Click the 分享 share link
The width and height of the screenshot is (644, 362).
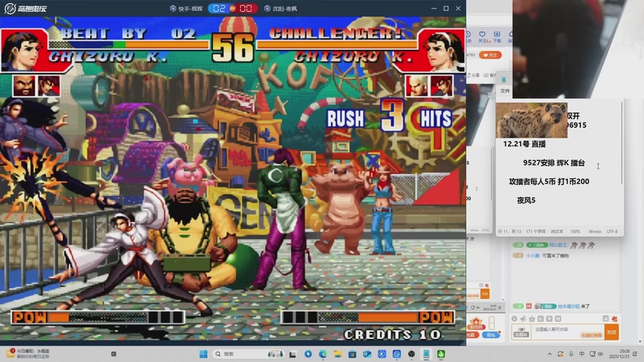pos(473,75)
